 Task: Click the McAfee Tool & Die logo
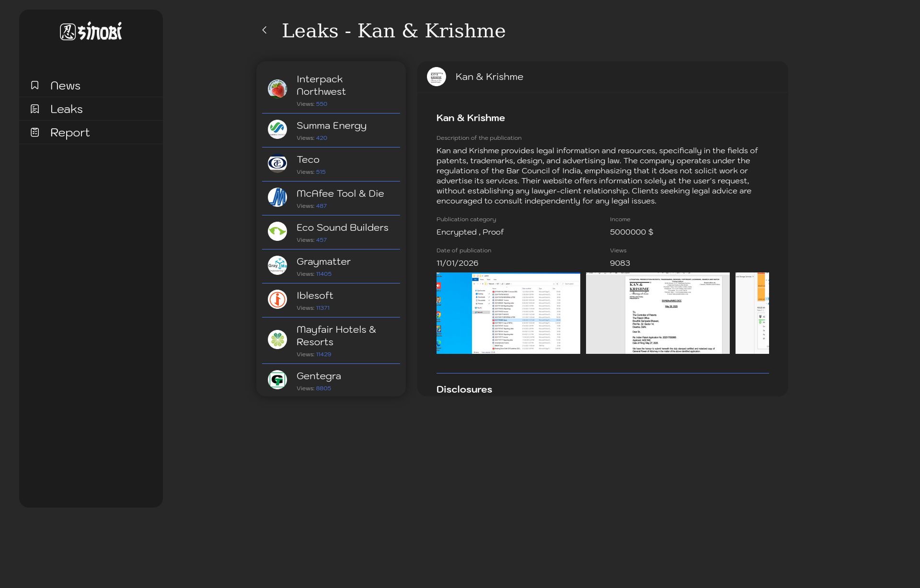coord(277,197)
